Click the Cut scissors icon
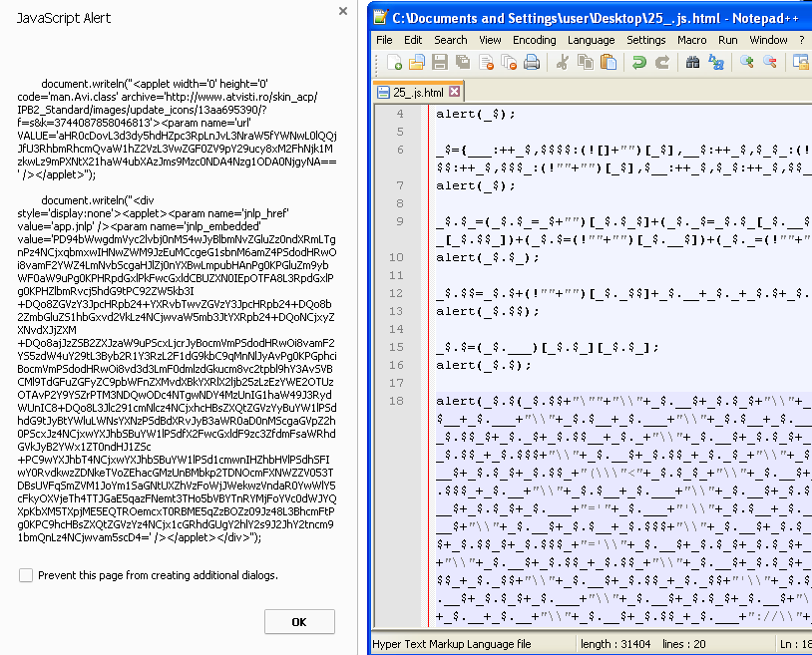This screenshot has width=812, height=655. pyautogui.click(x=562, y=62)
